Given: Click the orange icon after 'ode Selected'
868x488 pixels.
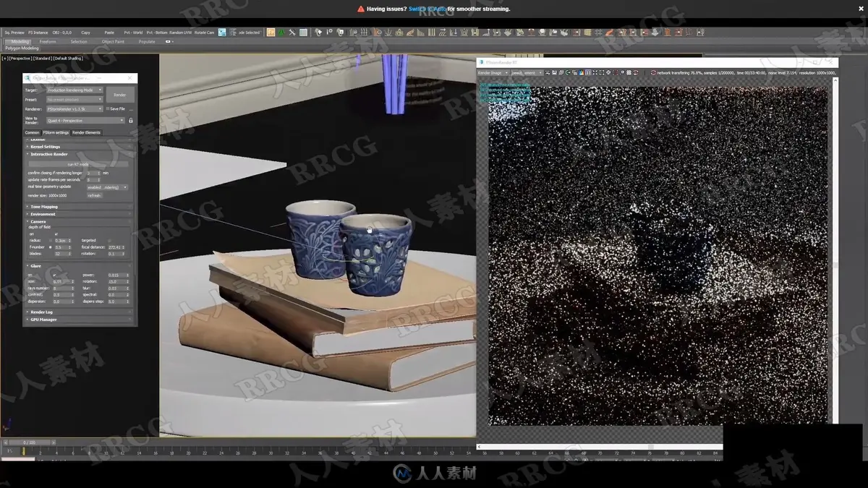Looking at the screenshot, I should 271,33.
